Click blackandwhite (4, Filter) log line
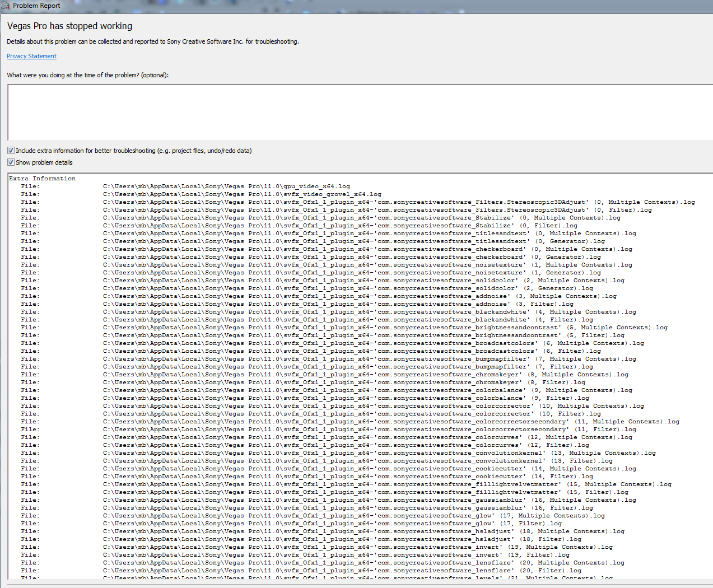 (307, 320)
